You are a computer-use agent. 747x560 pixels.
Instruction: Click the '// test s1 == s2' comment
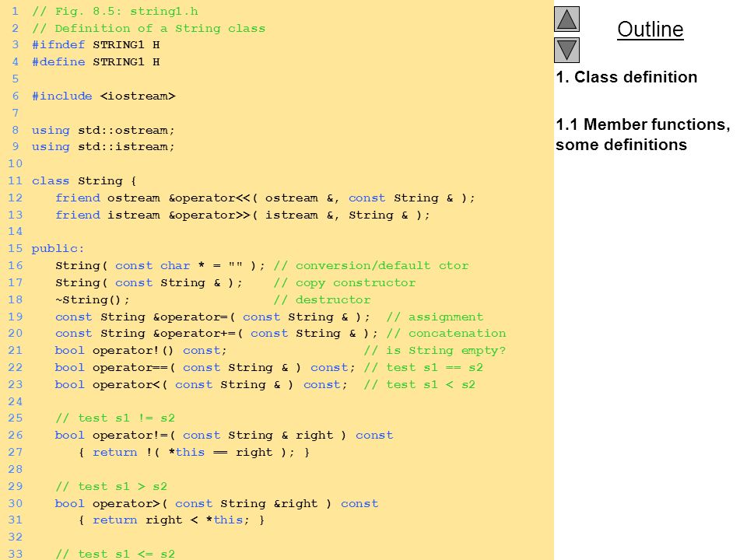tap(423, 368)
